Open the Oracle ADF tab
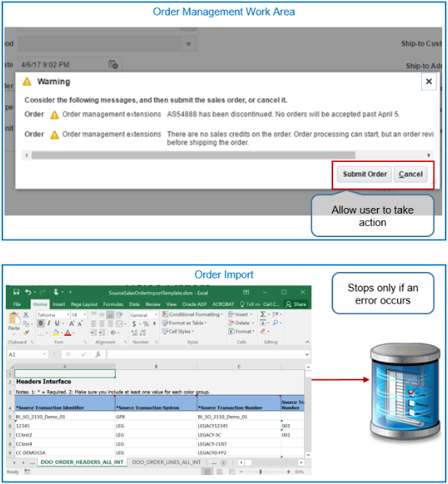Image resolution: width=448 pixels, height=484 pixels. [194, 304]
